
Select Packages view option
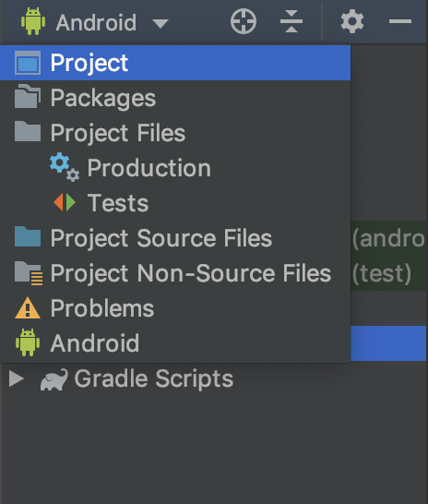(175, 98)
